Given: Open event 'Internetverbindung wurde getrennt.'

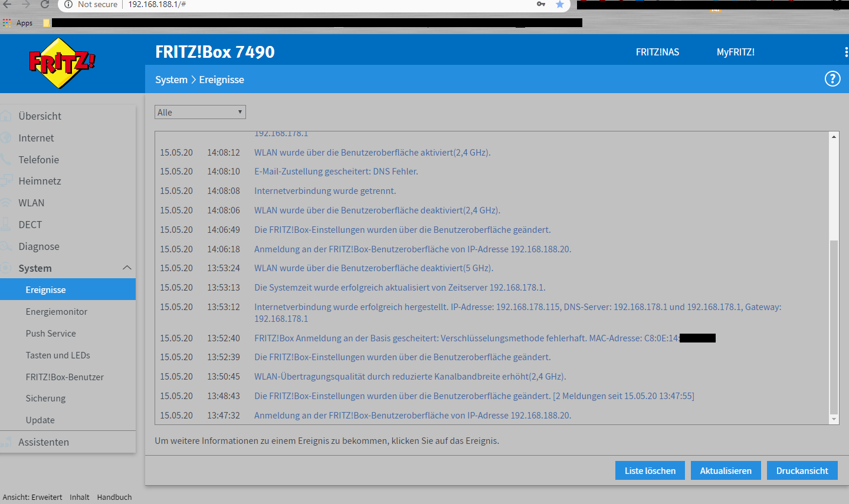Looking at the screenshot, I should pos(325,191).
